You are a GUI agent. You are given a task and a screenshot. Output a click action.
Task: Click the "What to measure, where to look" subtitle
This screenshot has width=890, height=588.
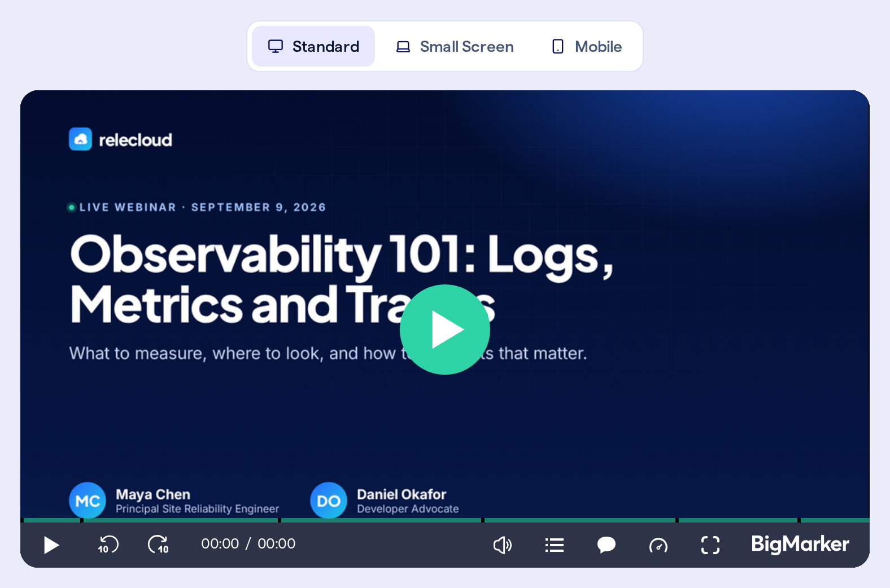328,353
